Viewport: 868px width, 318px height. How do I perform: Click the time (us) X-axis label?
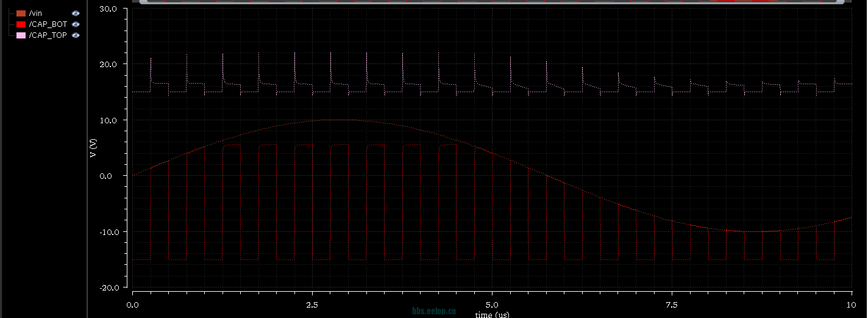point(492,314)
